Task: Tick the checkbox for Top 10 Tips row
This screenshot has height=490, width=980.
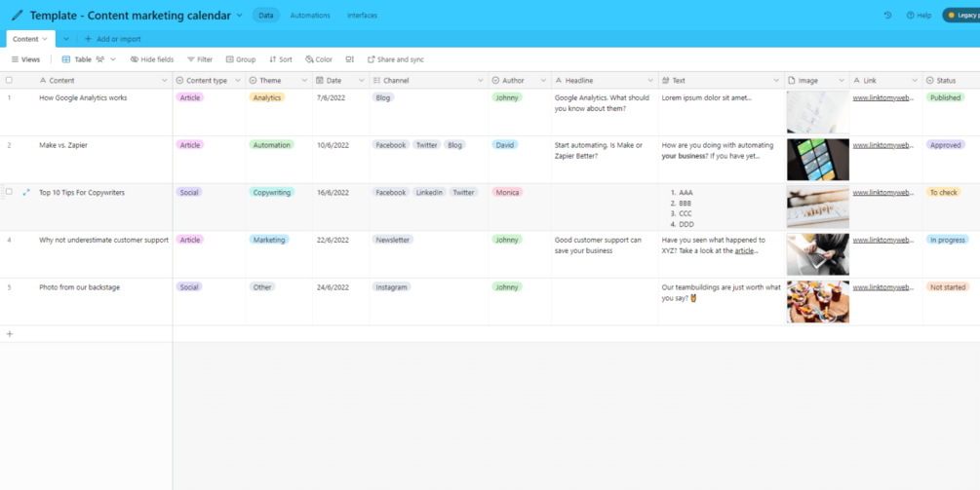Action: [9, 192]
